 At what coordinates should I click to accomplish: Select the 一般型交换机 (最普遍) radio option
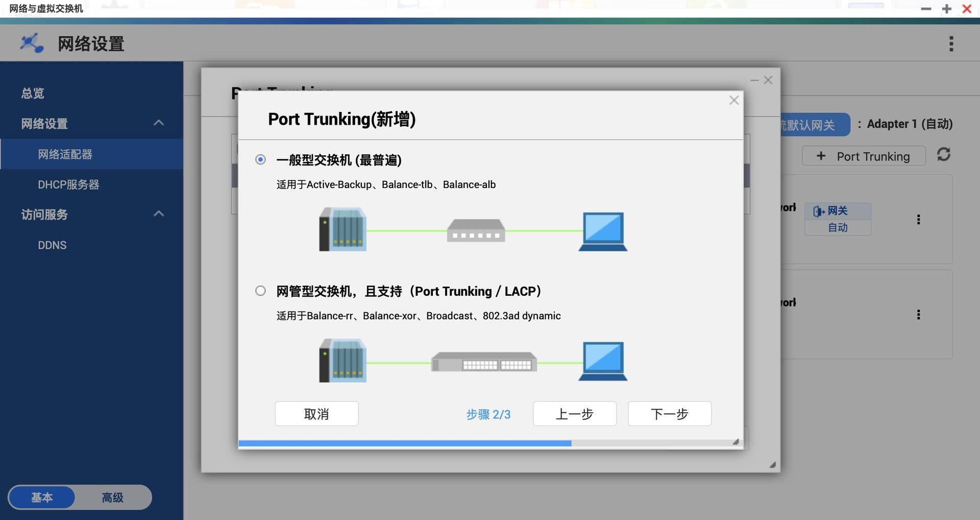pyautogui.click(x=260, y=159)
